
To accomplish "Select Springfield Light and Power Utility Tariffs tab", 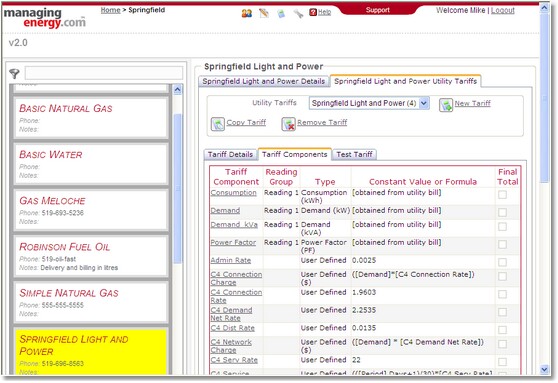I will [x=405, y=81].
